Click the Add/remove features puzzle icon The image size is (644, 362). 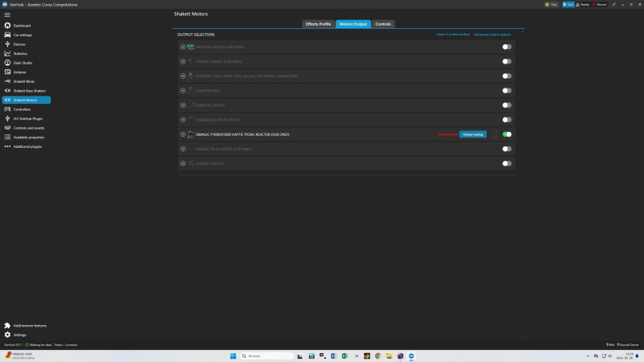(x=7, y=326)
